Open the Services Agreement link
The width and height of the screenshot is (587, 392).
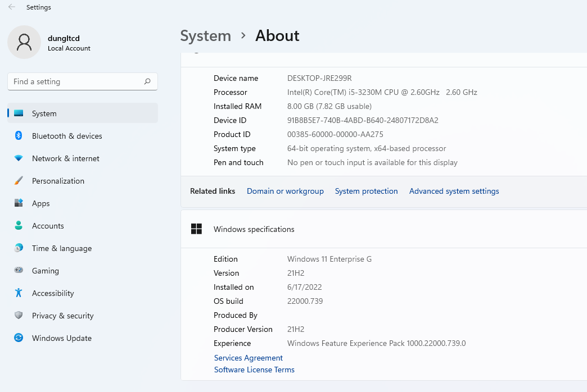[x=248, y=358]
